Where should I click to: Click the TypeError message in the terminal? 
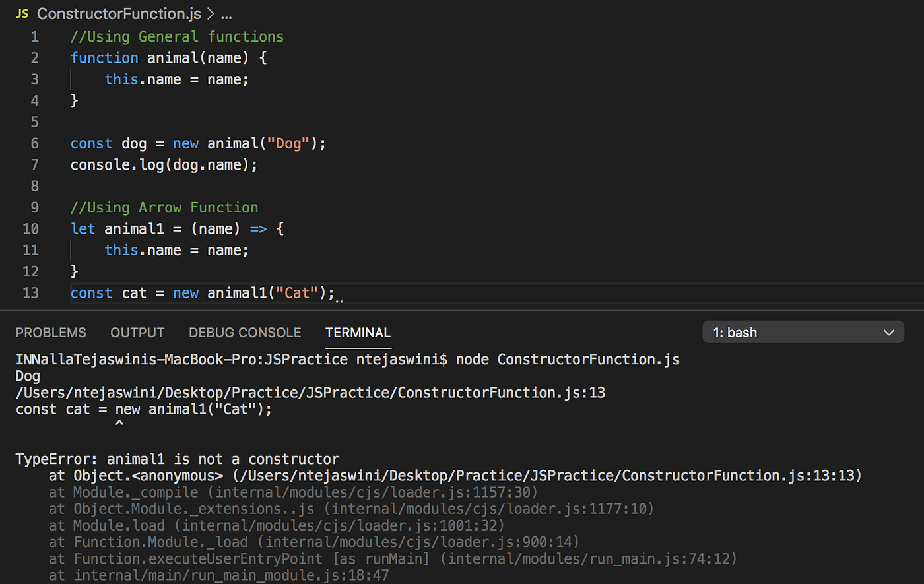[x=177, y=459]
